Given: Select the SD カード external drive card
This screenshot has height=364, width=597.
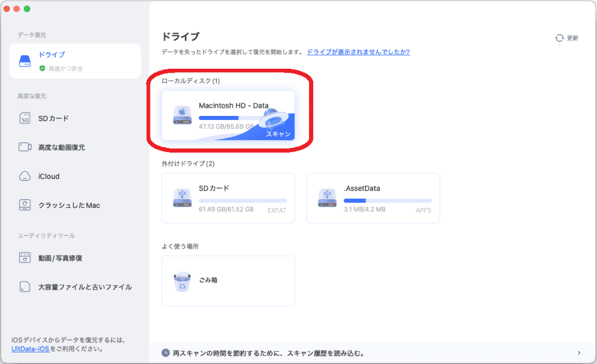Looking at the screenshot, I should click(x=228, y=198).
